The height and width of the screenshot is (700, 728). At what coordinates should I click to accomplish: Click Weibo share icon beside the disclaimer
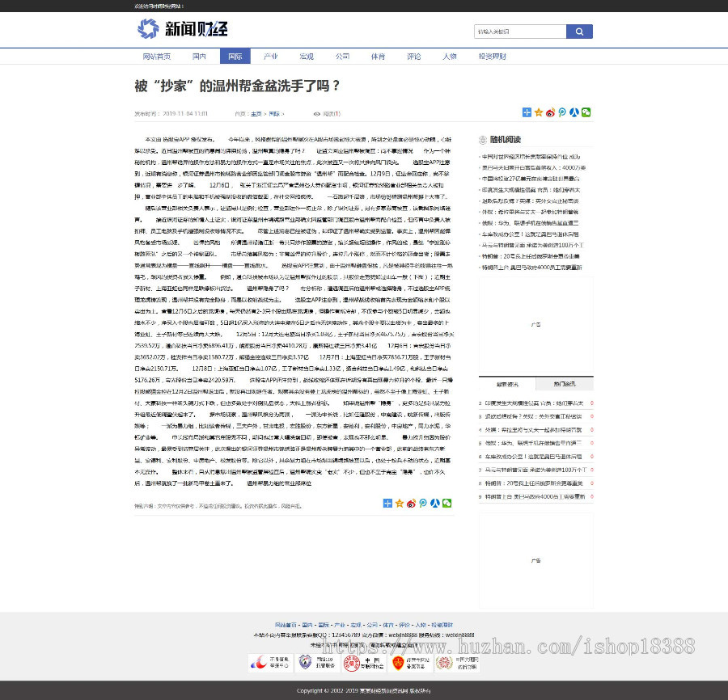pos(411,504)
